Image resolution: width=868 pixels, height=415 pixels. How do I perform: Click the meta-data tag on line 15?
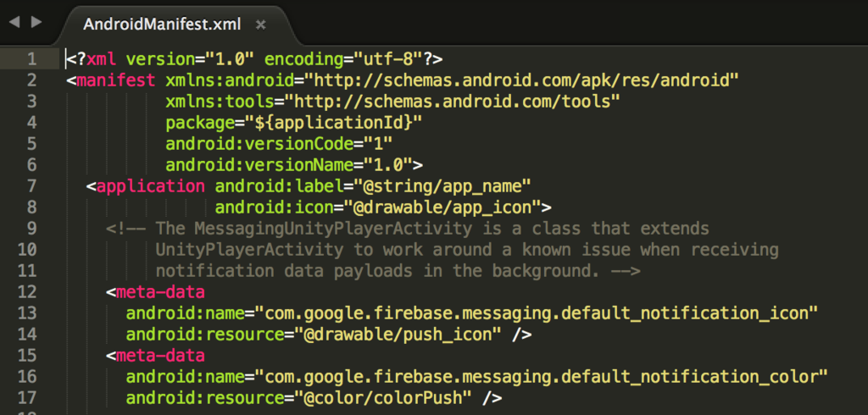tap(160, 355)
